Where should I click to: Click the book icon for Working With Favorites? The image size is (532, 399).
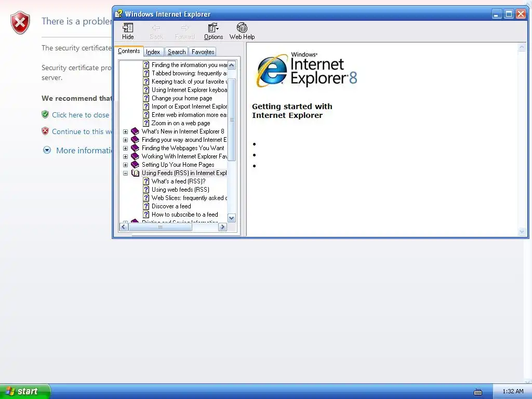(135, 156)
